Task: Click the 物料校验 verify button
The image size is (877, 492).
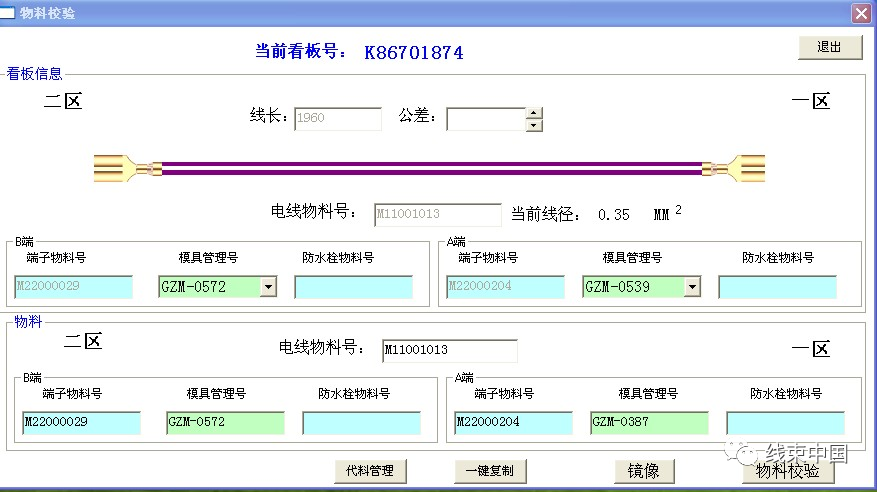Action: pos(787,471)
